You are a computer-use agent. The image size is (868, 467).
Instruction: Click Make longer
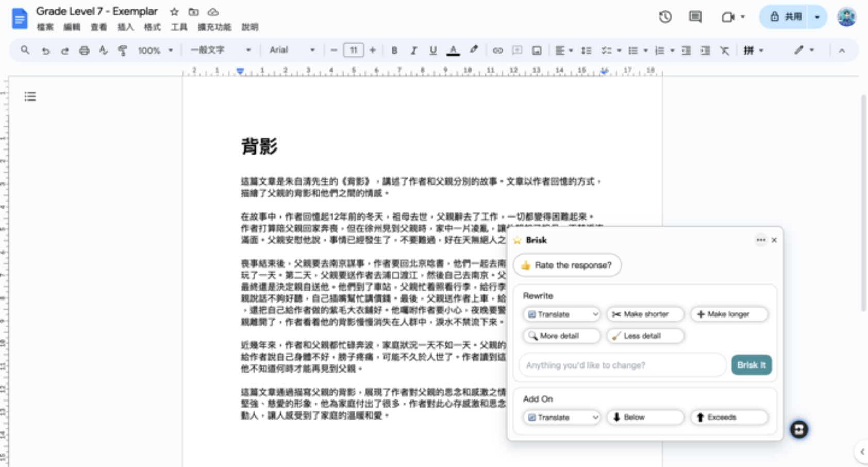729,314
